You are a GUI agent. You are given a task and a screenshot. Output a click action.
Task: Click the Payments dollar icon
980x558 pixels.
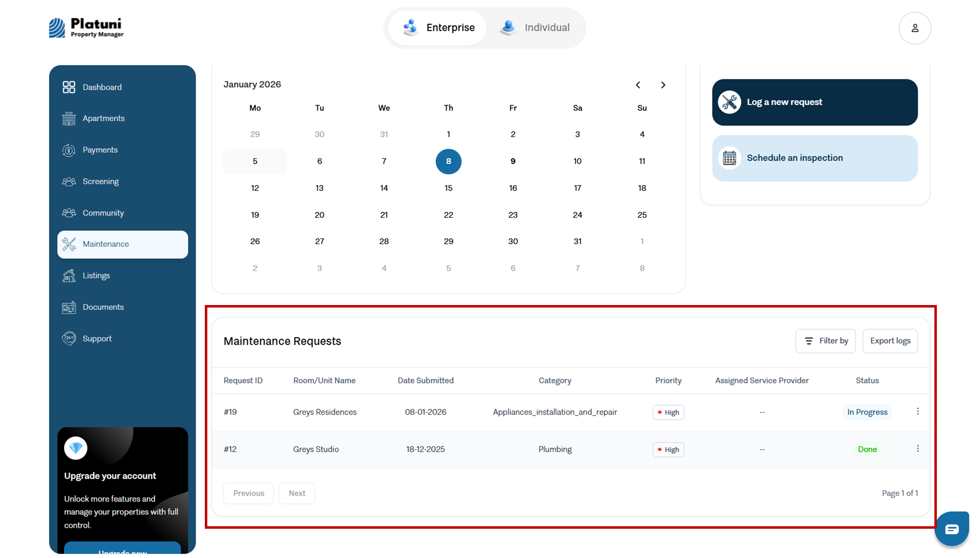[x=69, y=150]
